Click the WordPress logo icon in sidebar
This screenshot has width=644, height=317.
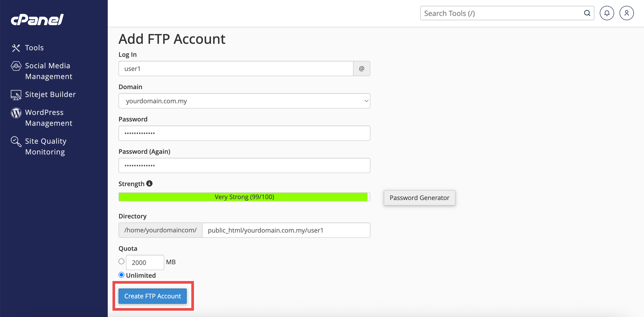click(16, 113)
